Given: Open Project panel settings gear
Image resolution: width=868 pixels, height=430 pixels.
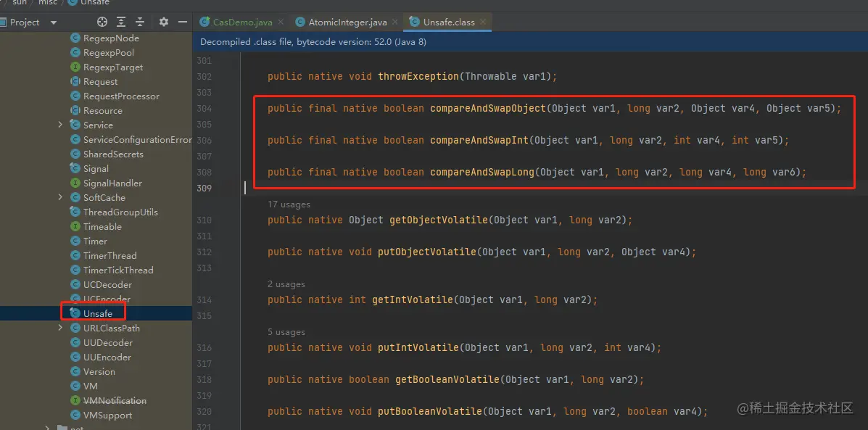Looking at the screenshot, I should [164, 22].
